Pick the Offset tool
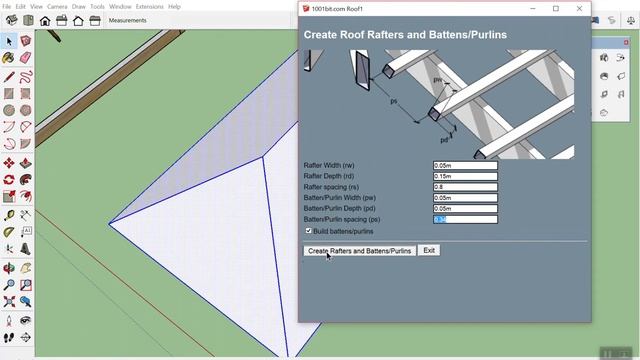Image resolution: width=640 pixels, height=360 pixels. point(26,196)
